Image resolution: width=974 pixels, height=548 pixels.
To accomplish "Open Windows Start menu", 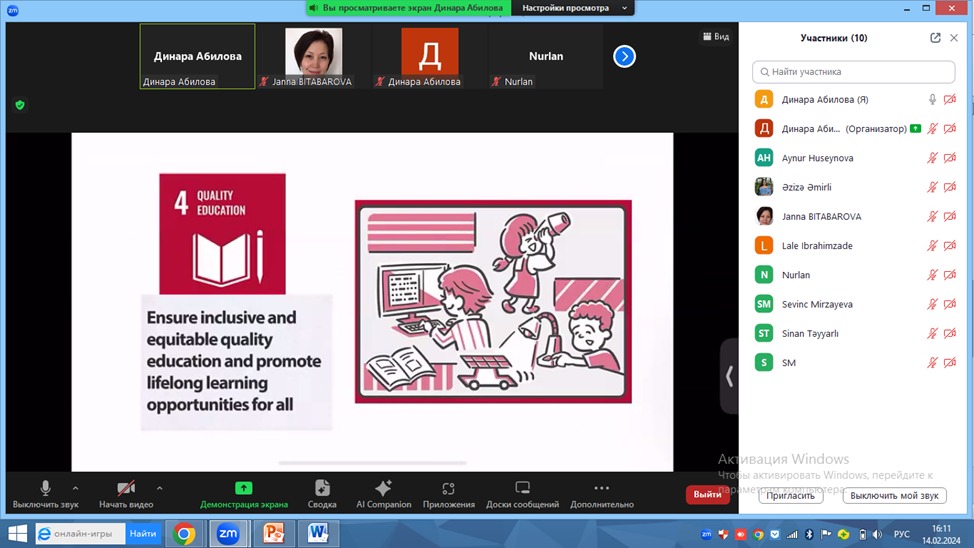I will pyautogui.click(x=17, y=534).
